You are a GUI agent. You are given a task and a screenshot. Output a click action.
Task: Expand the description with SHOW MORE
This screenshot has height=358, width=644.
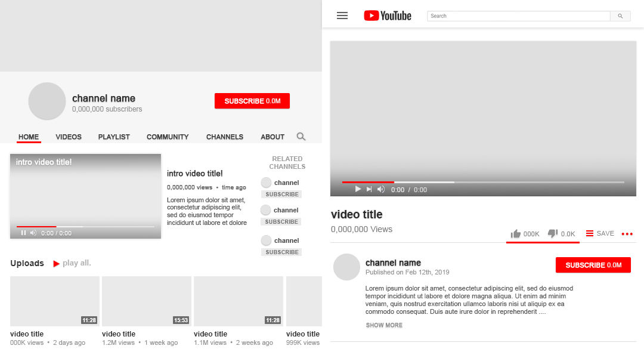384,325
